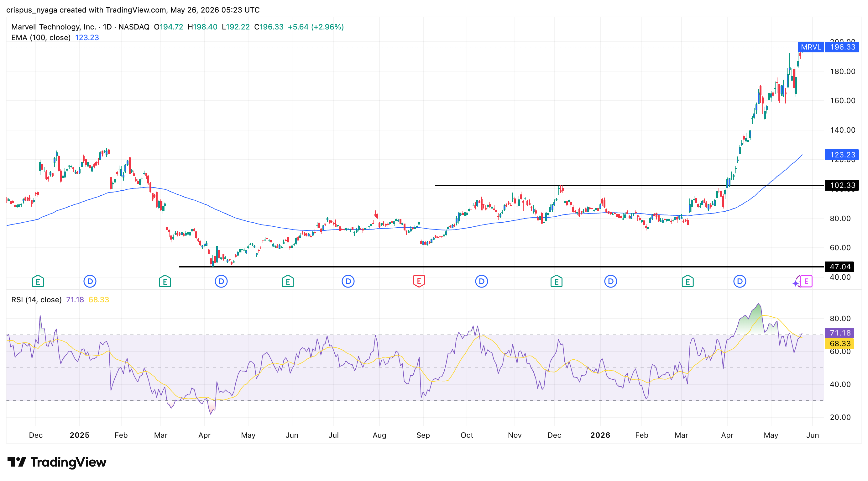Click the Jul label on the time axis
Image resolution: width=868 pixels, height=481 pixels.
(x=334, y=435)
